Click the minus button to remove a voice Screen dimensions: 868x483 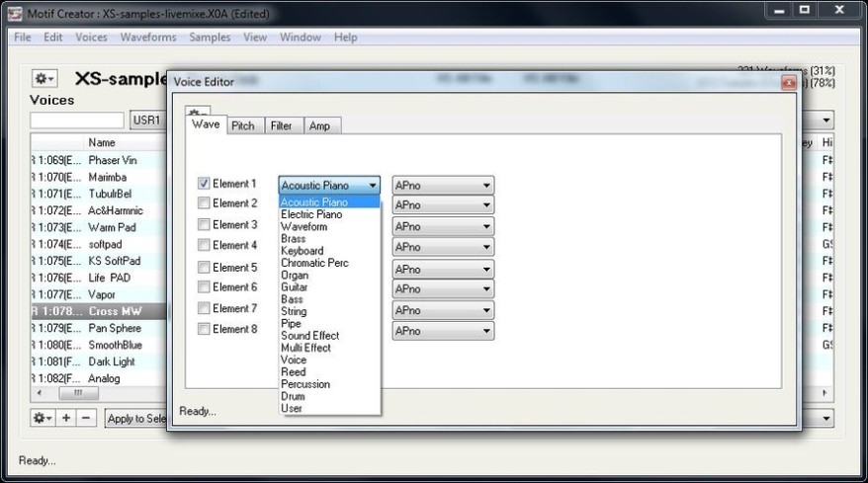pyautogui.click(x=86, y=418)
